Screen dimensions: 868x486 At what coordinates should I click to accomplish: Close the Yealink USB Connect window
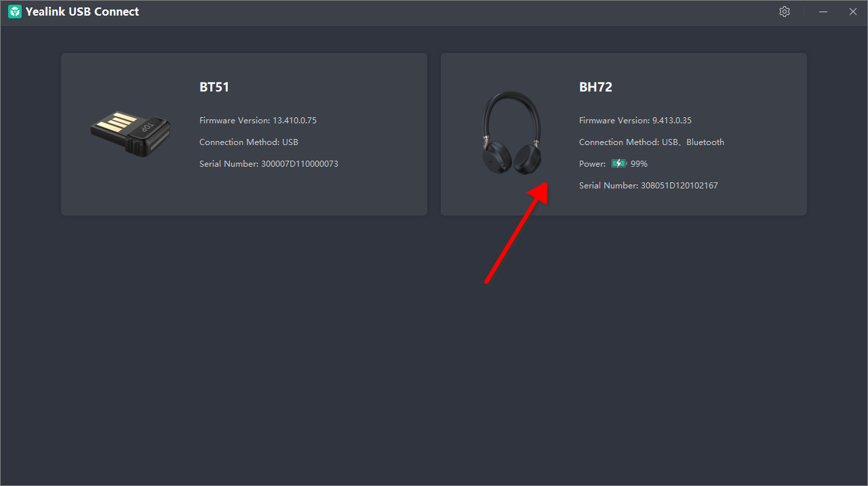coord(853,12)
